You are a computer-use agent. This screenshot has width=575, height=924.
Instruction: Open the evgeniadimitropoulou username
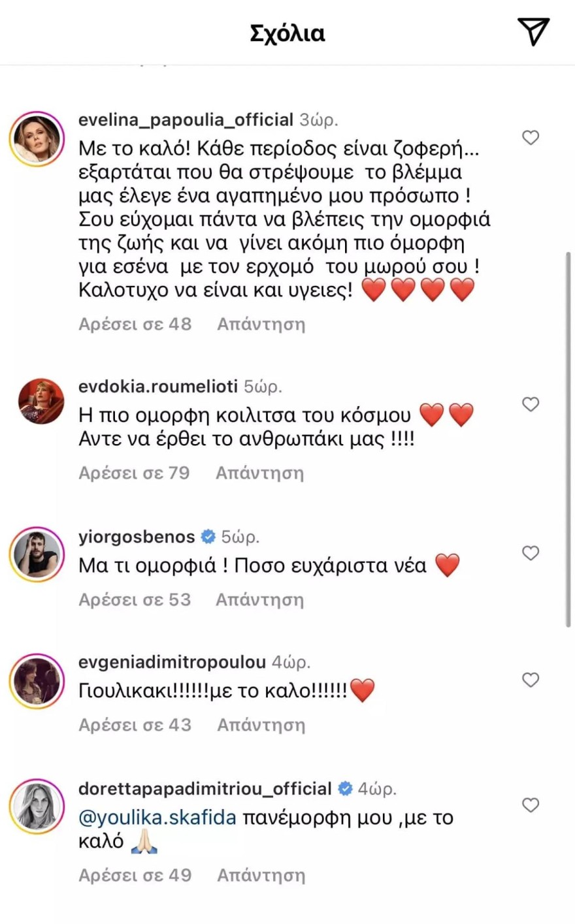171,661
